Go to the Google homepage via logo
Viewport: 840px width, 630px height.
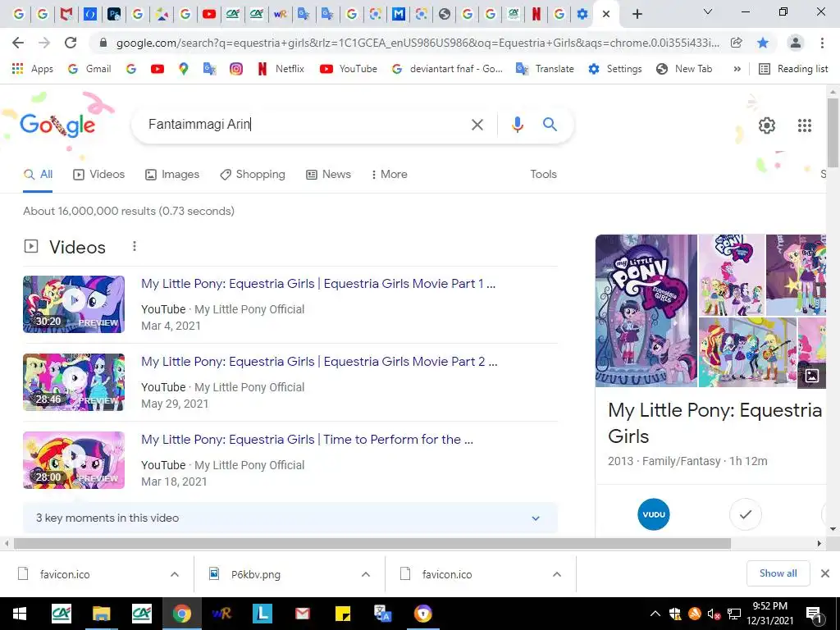pos(57,125)
